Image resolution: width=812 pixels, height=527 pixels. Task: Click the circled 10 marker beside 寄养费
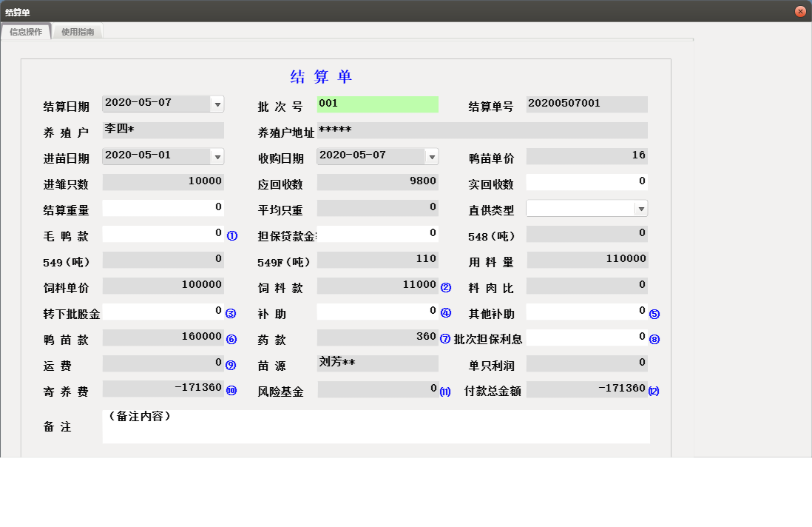coord(231,391)
